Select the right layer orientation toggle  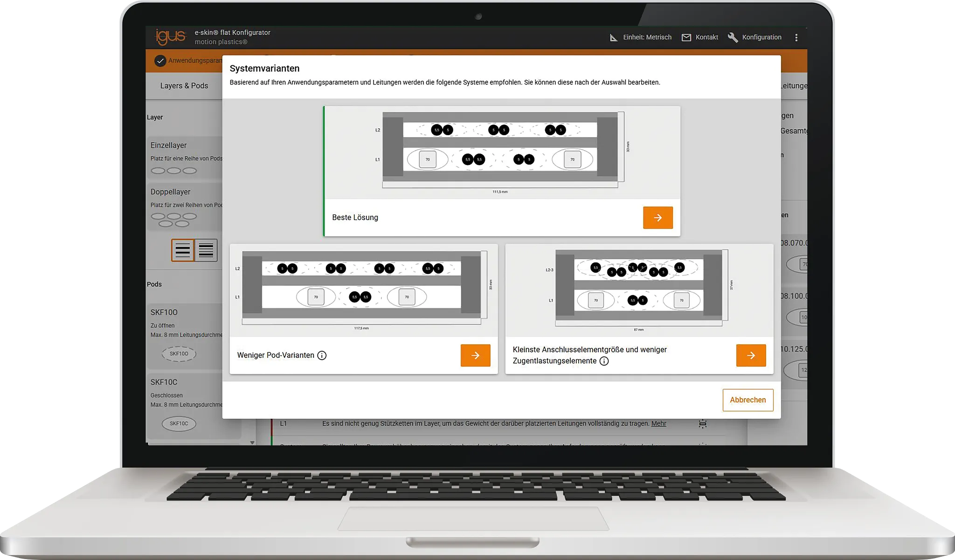tap(206, 250)
